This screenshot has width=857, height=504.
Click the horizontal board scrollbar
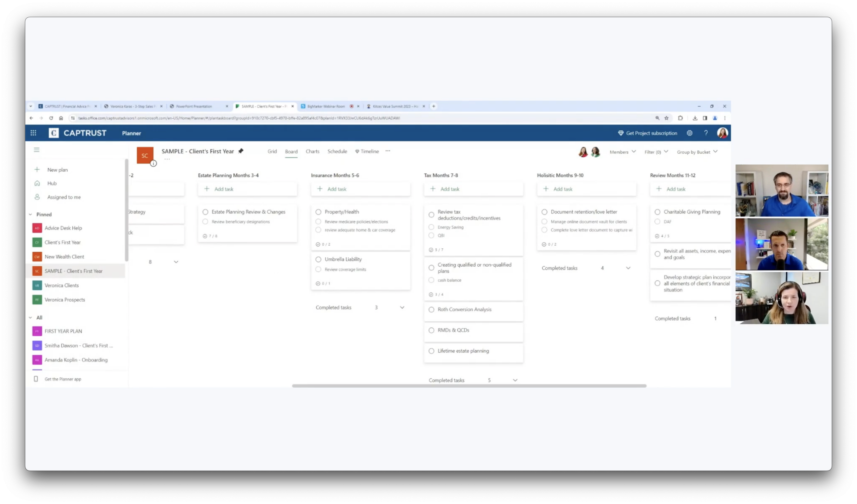click(469, 386)
